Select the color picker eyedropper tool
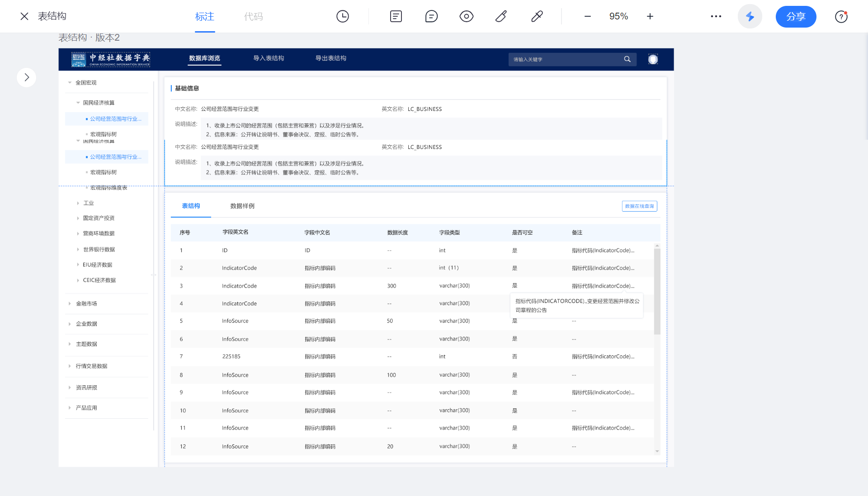 [x=537, y=16]
